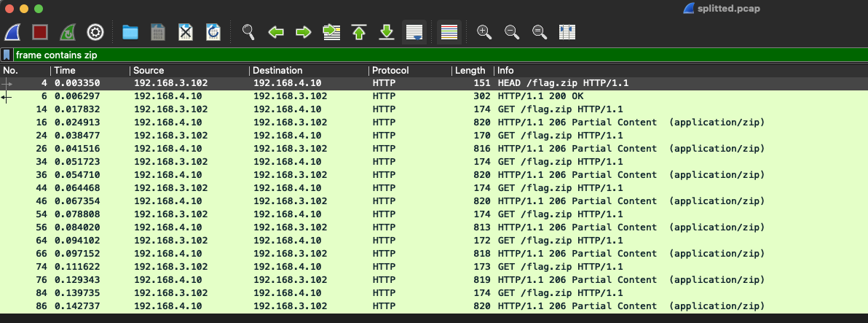Reload this capture file
868x323 pixels.
pyautogui.click(x=213, y=32)
